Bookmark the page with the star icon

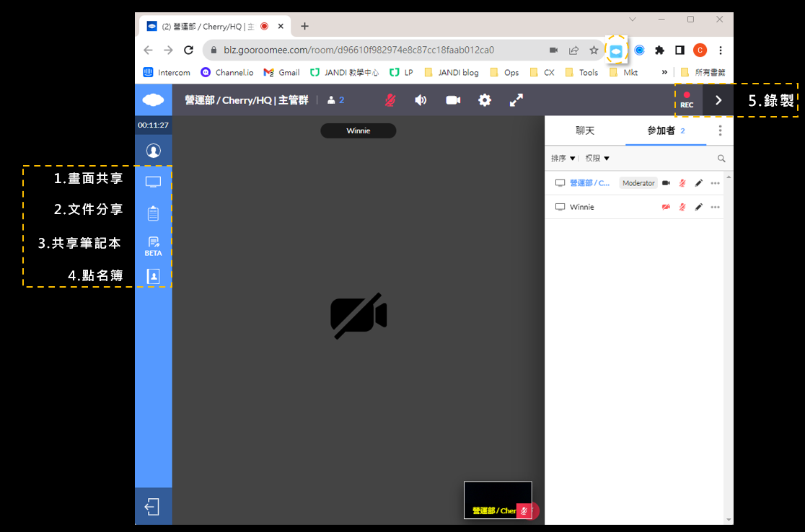pos(594,50)
